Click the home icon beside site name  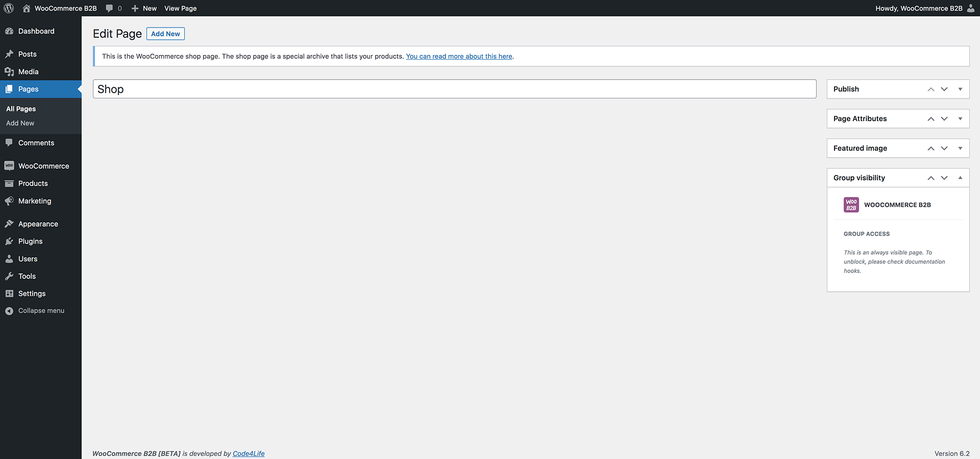27,8
